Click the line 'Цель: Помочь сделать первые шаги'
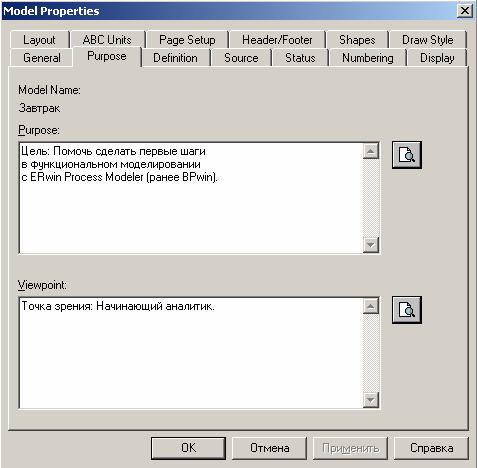Screen dimensions: 477x468 pyautogui.click(x=113, y=151)
